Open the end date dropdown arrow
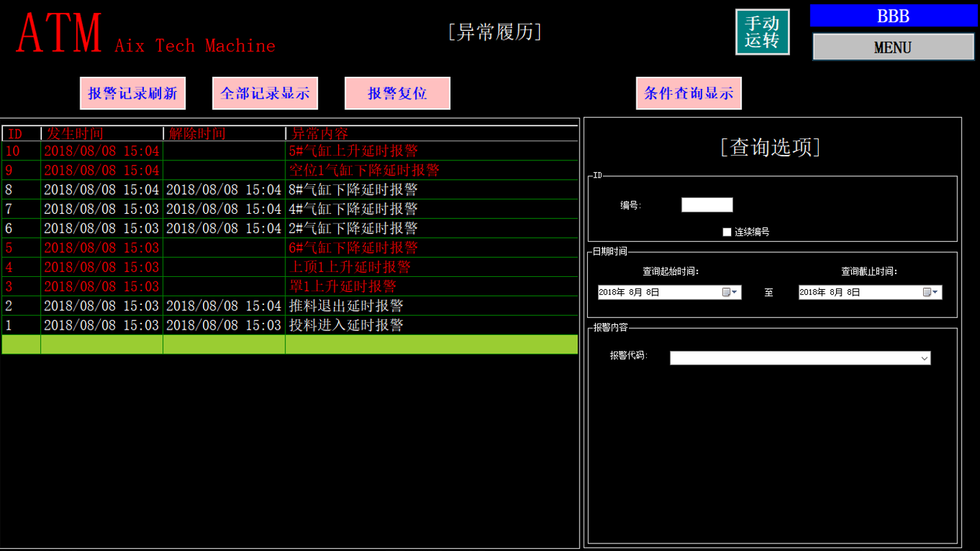Image resolution: width=980 pixels, height=551 pixels. 936,292
